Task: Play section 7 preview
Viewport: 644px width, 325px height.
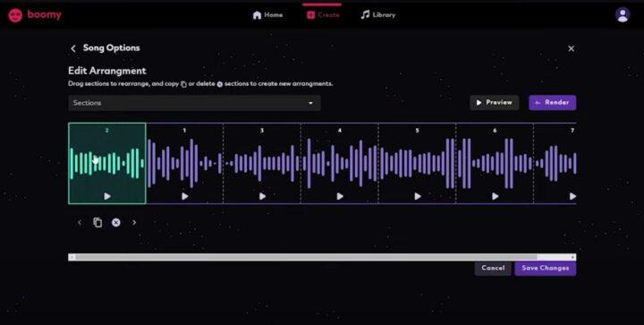Action: [572, 196]
